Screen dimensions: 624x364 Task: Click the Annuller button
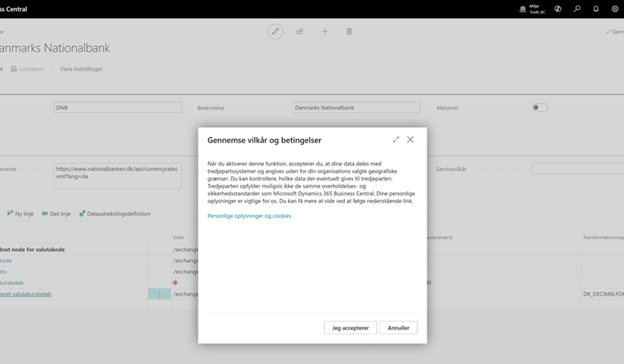pos(398,328)
